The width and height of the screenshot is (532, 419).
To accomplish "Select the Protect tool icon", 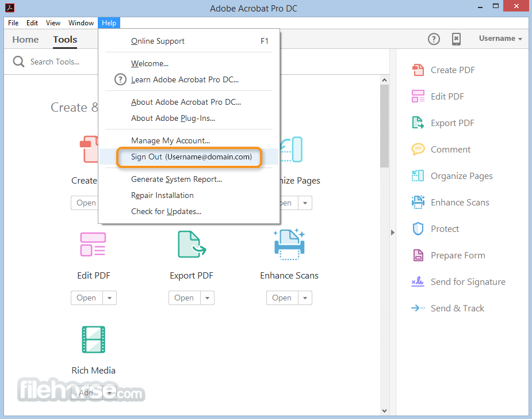I will click(418, 228).
